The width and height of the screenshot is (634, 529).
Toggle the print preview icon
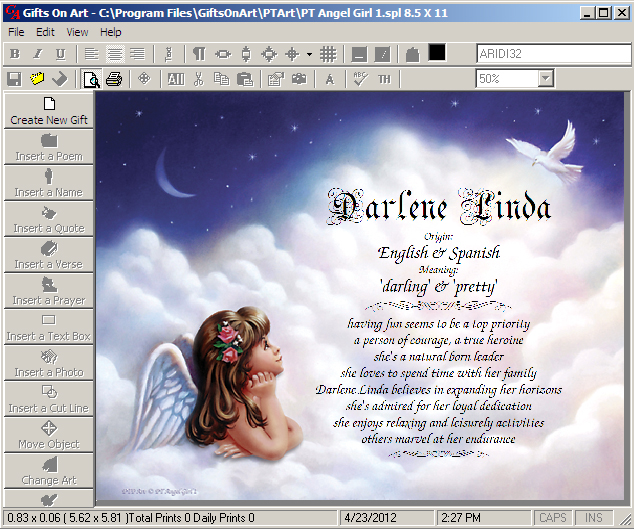91,79
